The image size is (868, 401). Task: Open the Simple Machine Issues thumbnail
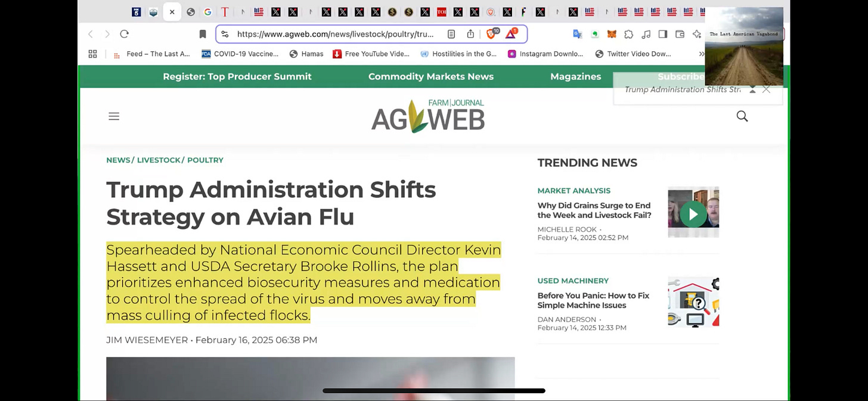[x=693, y=302]
